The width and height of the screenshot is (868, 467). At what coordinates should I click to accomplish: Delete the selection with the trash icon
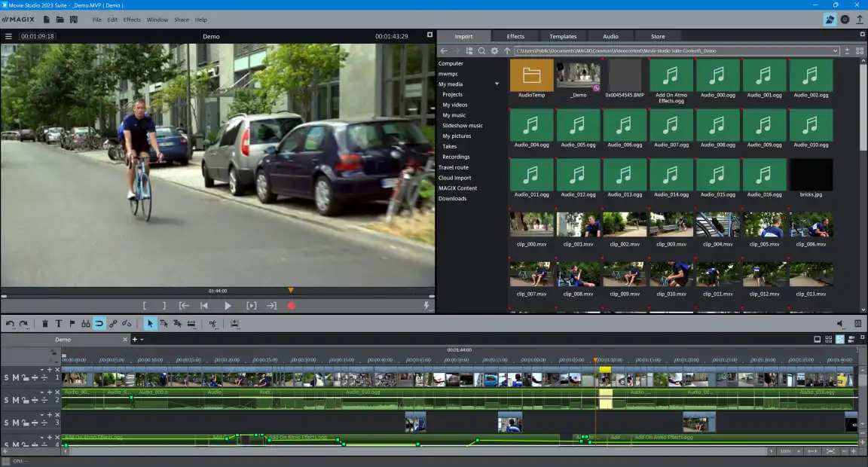[45, 324]
